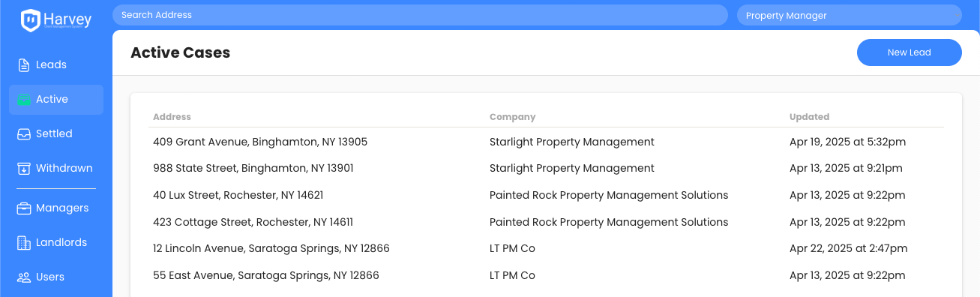Switch to the Withdrawn section label
The height and width of the screenshot is (297, 980).
coord(64,169)
